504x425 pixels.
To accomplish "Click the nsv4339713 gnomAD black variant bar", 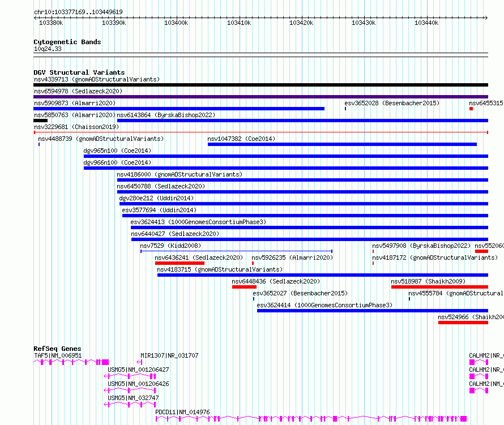I will (x=260, y=85).
